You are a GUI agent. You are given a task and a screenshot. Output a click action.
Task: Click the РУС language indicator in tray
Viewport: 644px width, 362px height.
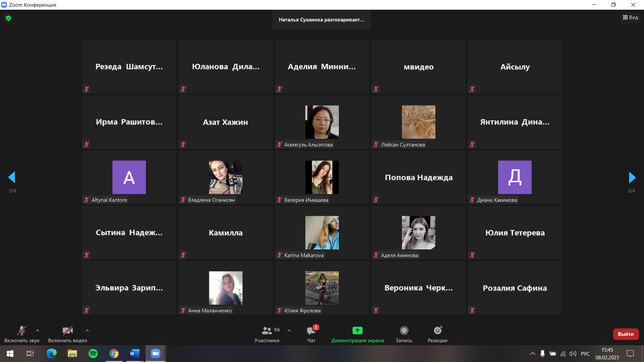pos(585,354)
